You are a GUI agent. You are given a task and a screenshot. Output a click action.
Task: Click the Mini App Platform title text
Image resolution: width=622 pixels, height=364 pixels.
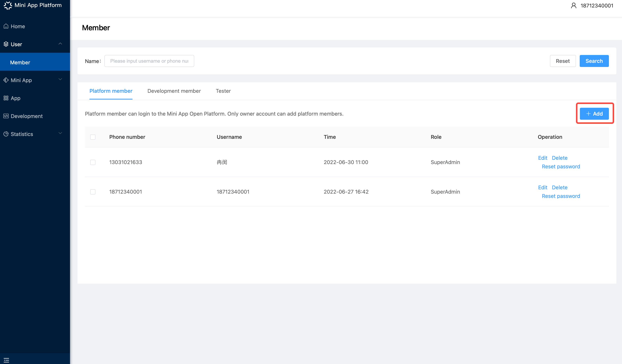point(38,5)
